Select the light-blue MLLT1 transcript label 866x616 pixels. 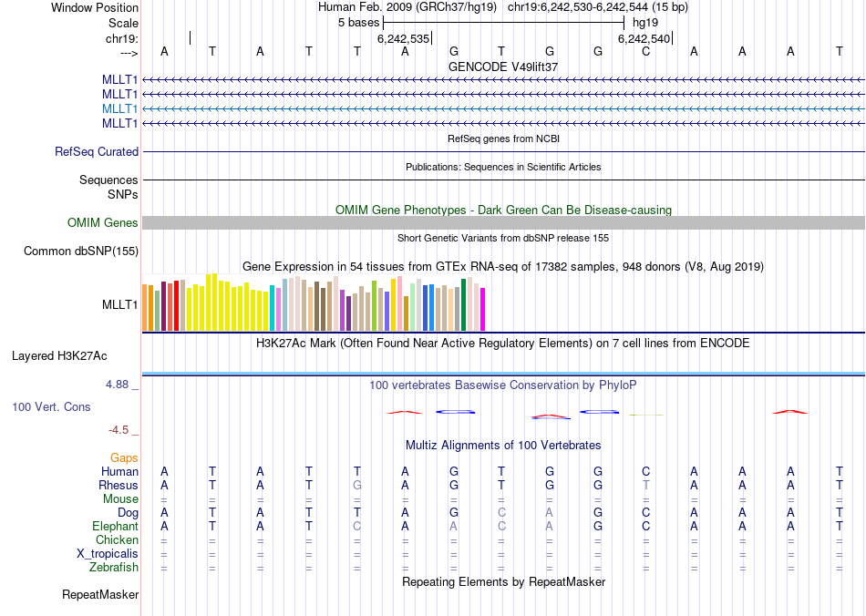coord(119,108)
